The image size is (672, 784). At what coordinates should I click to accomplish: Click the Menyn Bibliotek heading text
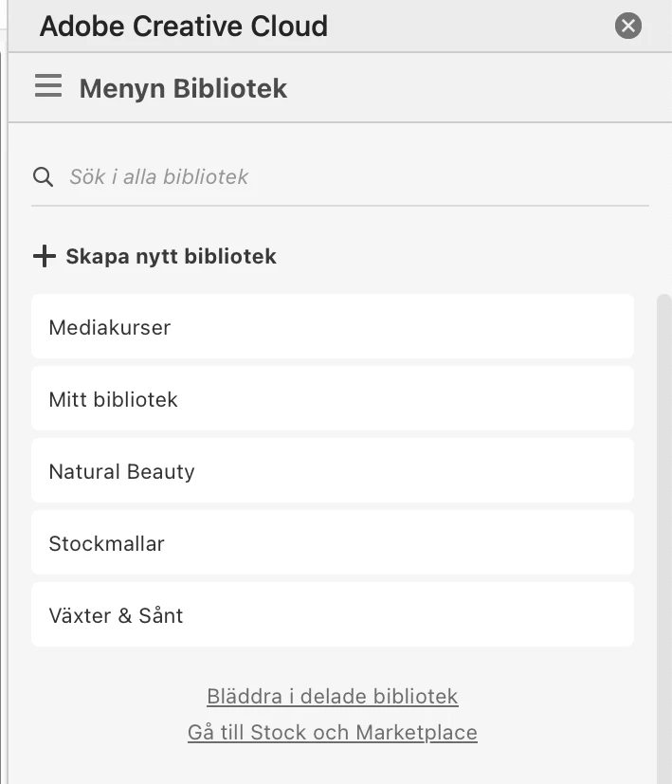183,88
